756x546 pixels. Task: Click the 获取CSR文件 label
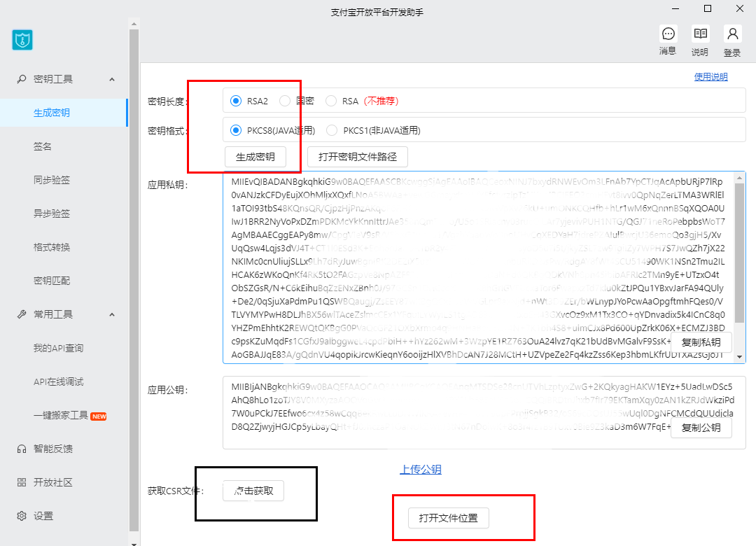click(176, 491)
